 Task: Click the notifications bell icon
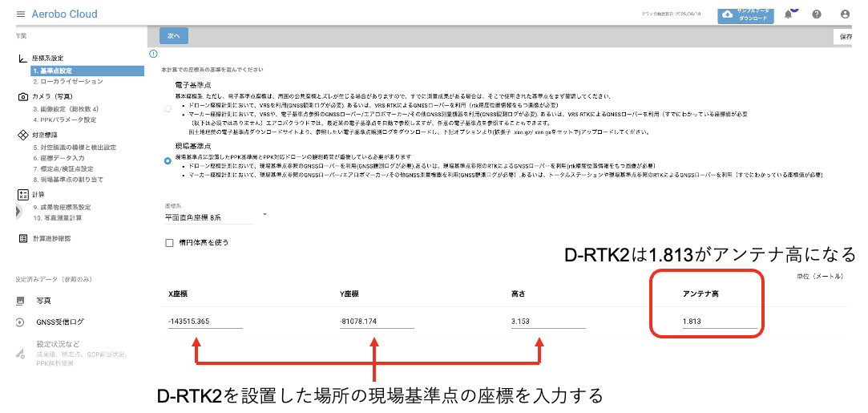coord(789,15)
